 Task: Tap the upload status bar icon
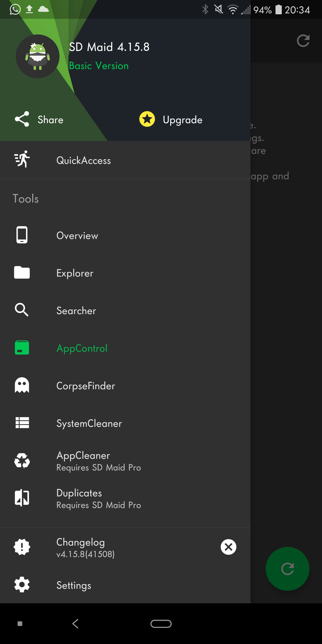click(x=30, y=9)
